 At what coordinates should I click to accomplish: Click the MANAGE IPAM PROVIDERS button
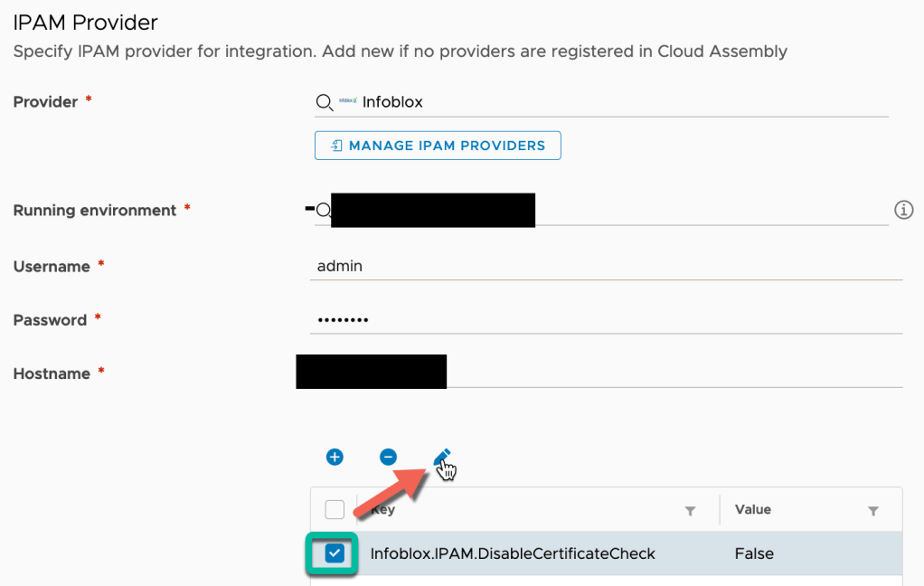438,146
